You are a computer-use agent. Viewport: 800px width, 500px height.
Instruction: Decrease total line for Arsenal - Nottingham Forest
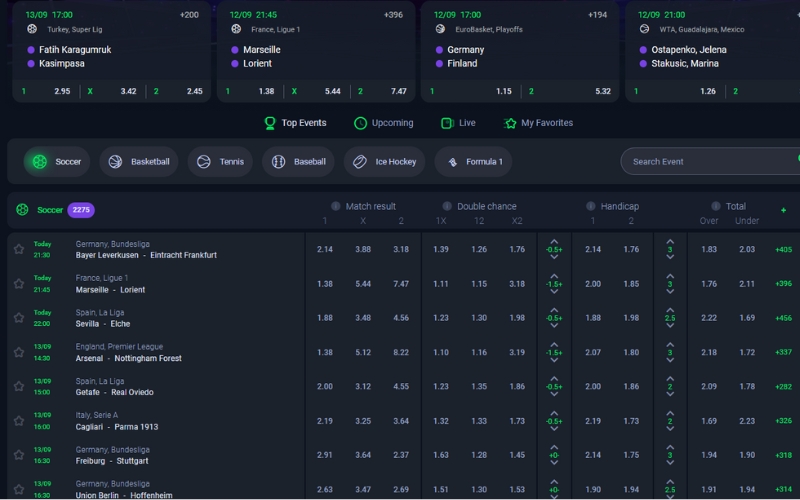670,360
